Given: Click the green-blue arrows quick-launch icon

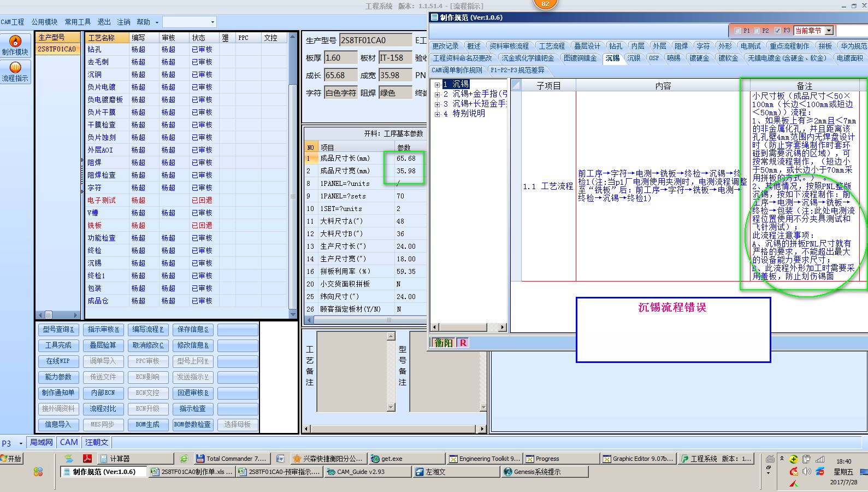Looking at the screenshot, I should coord(69,459).
